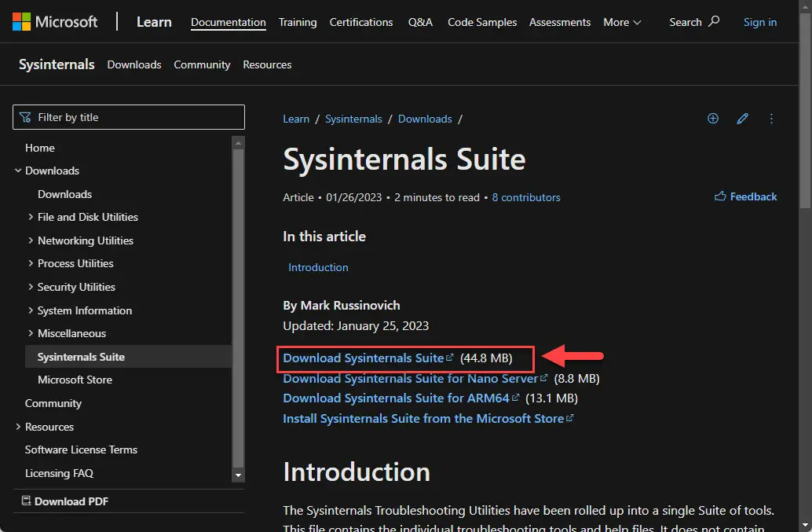Click the Downloads breadcrumb link
Viewport: 812px width, 532px height.
click(425, 119)
